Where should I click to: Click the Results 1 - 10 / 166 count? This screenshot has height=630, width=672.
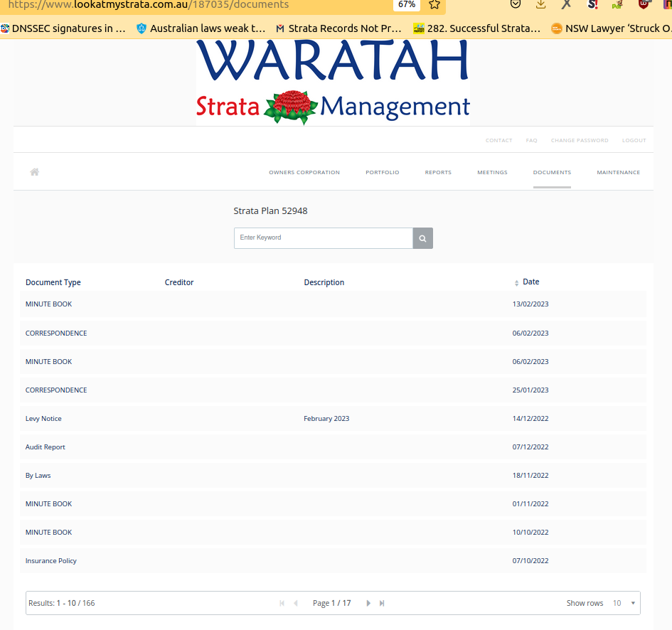click(x=62, y=603)
